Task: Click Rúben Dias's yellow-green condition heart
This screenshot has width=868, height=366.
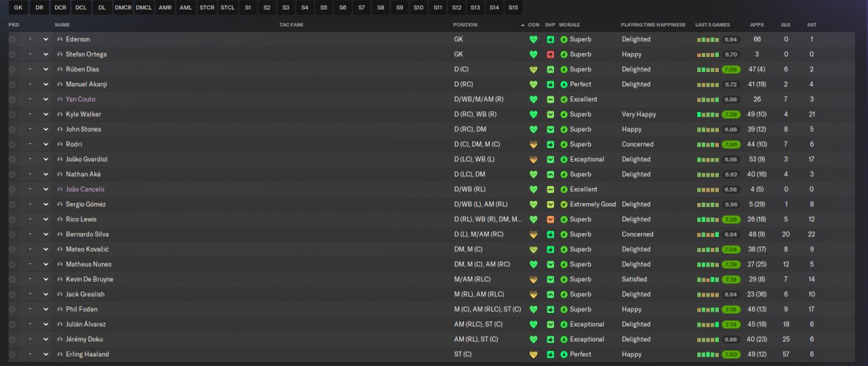Action: coord(534,69)
